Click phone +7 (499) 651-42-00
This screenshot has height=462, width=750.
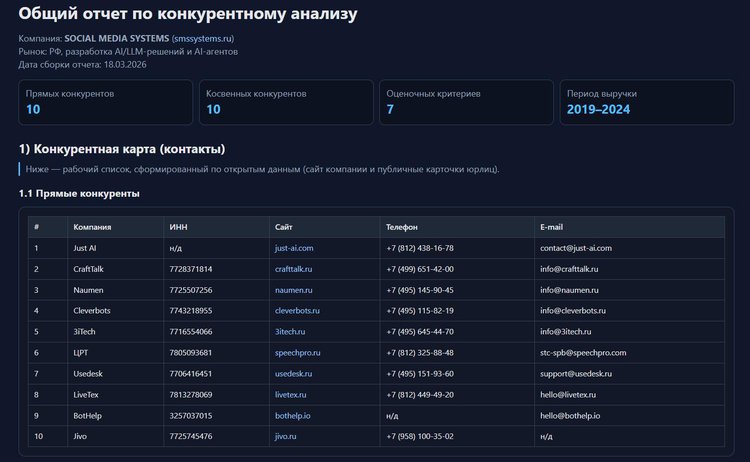pyautogui.click(x=420, y=269)
